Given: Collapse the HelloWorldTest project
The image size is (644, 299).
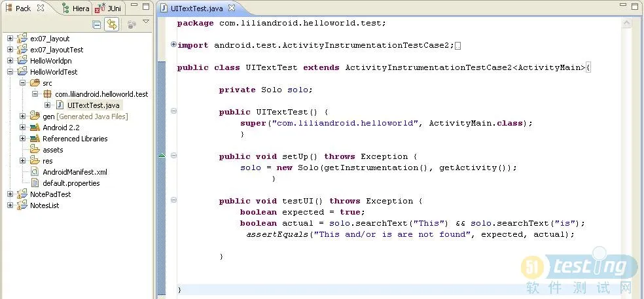Looking at the screenshot, I should (10, 71).
